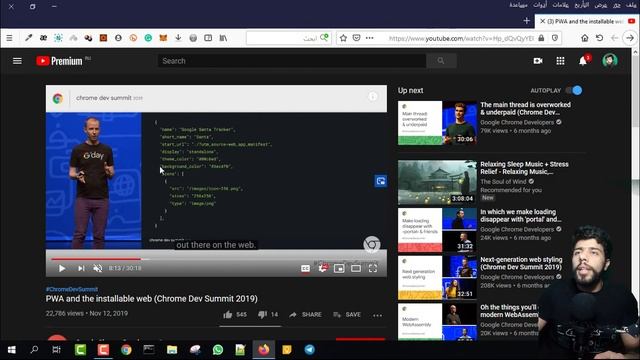
Task: Toggle theater mode
Action: click(356, 268)
